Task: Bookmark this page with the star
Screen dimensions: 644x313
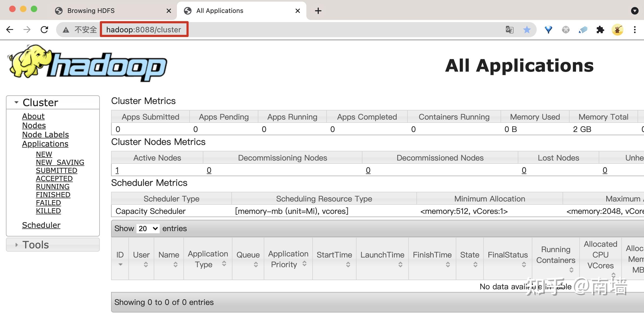Action: [527, 30]
